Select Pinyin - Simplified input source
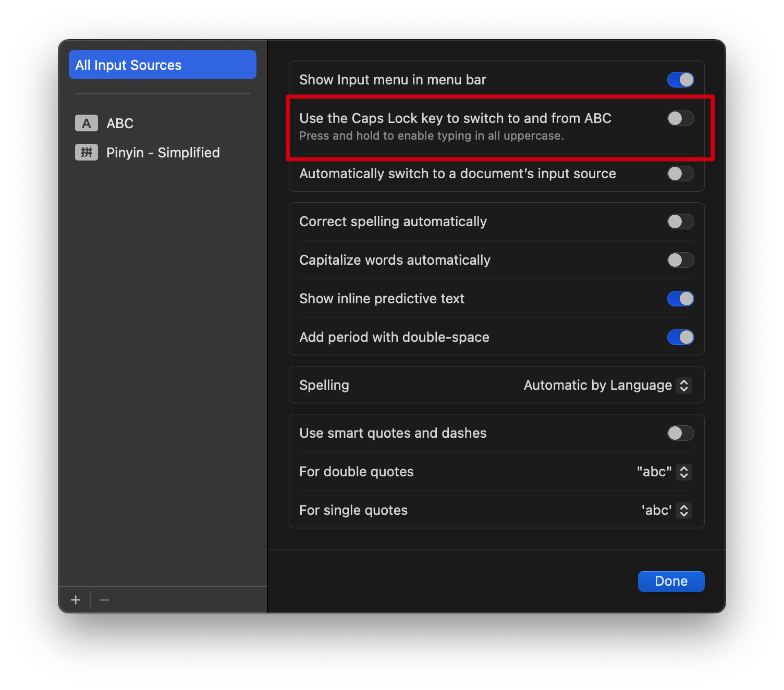 tap(163, 153)
